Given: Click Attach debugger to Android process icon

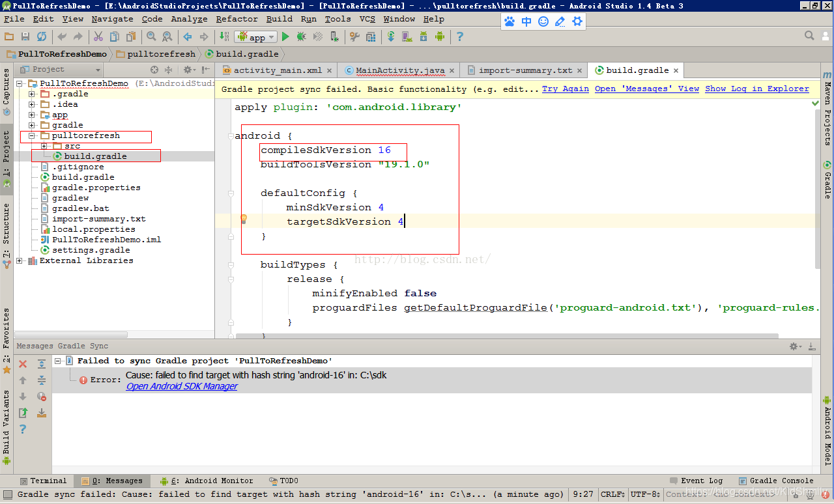Looking at the screenshot, I should click(x=334, y=36).
